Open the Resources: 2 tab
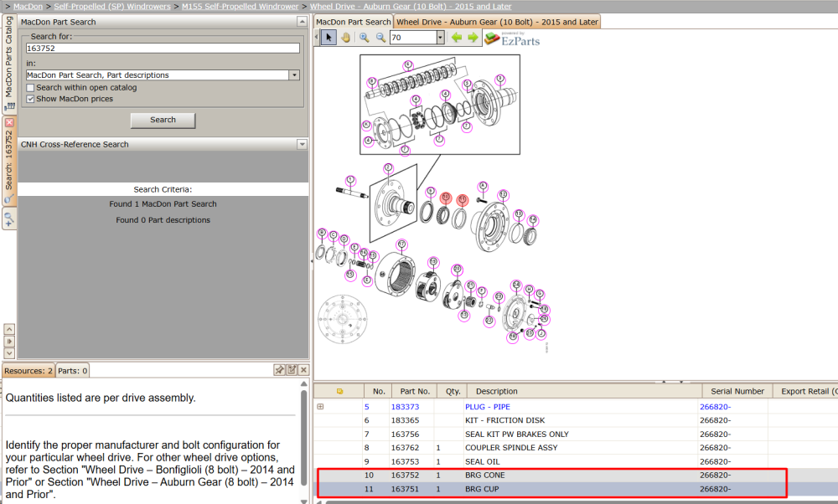 tap(28, 371)
